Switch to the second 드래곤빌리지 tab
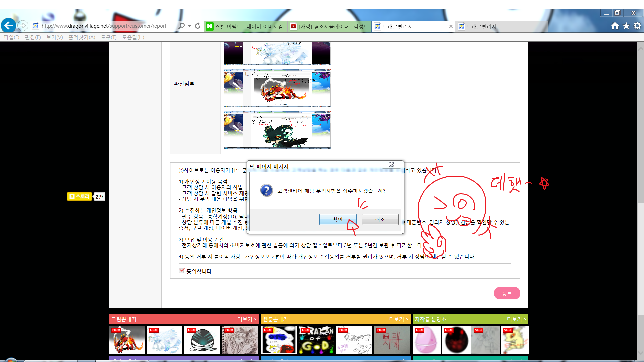 point(497,26)
